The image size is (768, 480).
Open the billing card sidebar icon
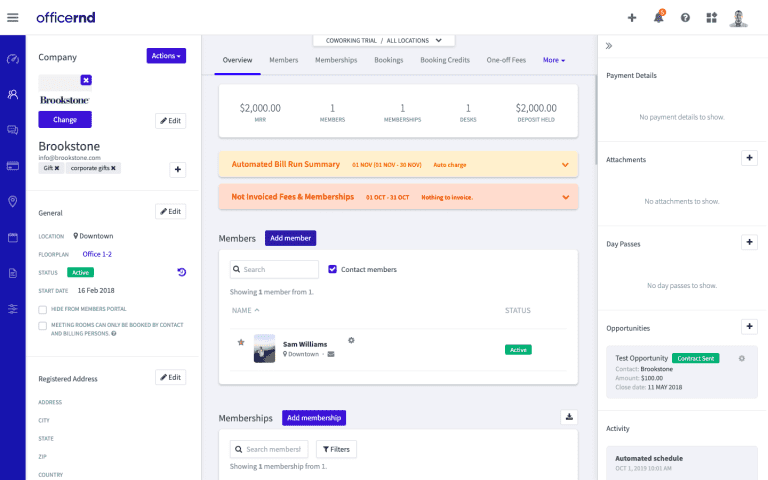(x=13, y=166)
